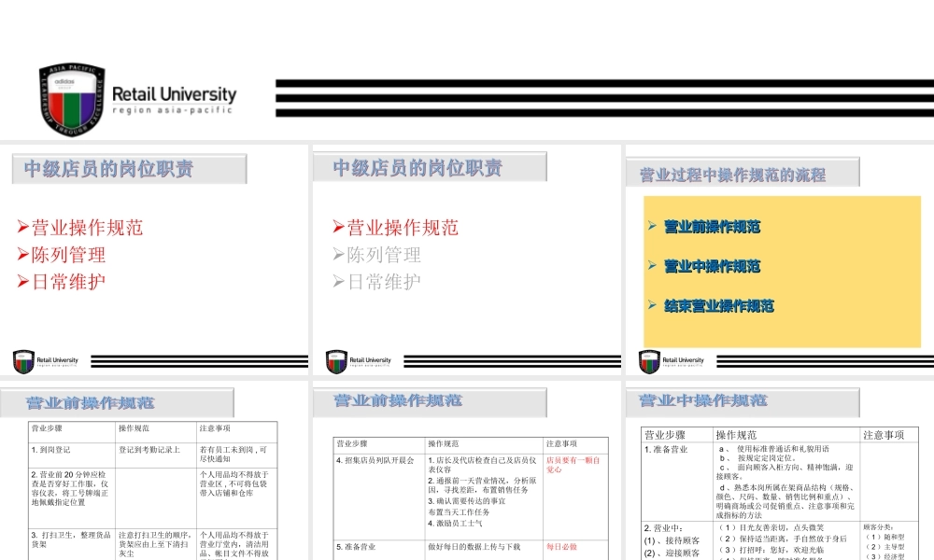This screenshot has height=560, width=934.
Task: Open 营业前操作规范 slide containing 招集店员列队开展会
Action: click(x=467, y=471)
